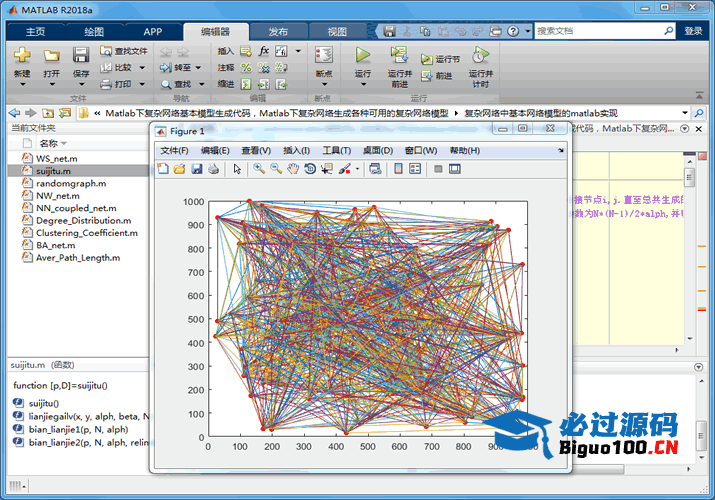Image resolution: width=715 pixels, height=500 pixels.
Task: Click the Find magnifier icon in navigation group
Action: point(166,84)
